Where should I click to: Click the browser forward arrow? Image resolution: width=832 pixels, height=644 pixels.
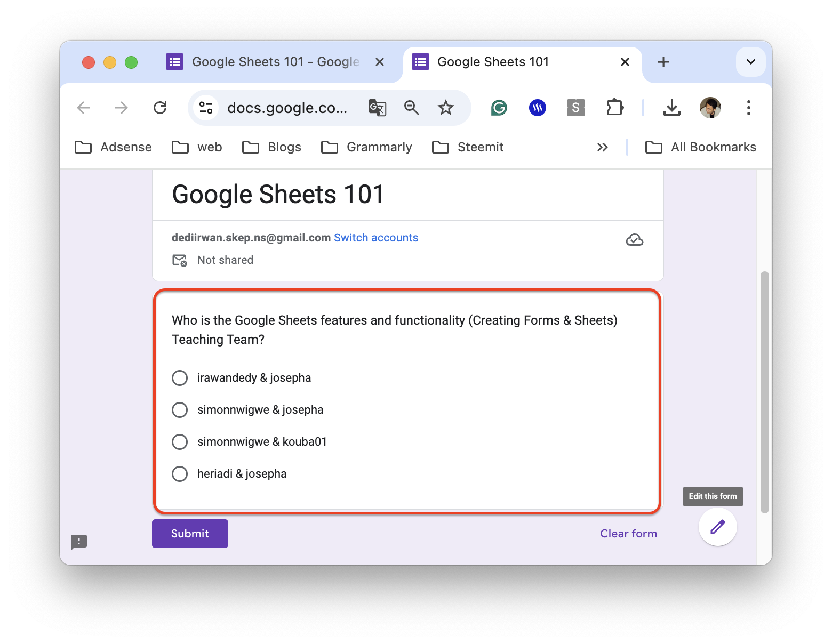[x=122, y=108]
